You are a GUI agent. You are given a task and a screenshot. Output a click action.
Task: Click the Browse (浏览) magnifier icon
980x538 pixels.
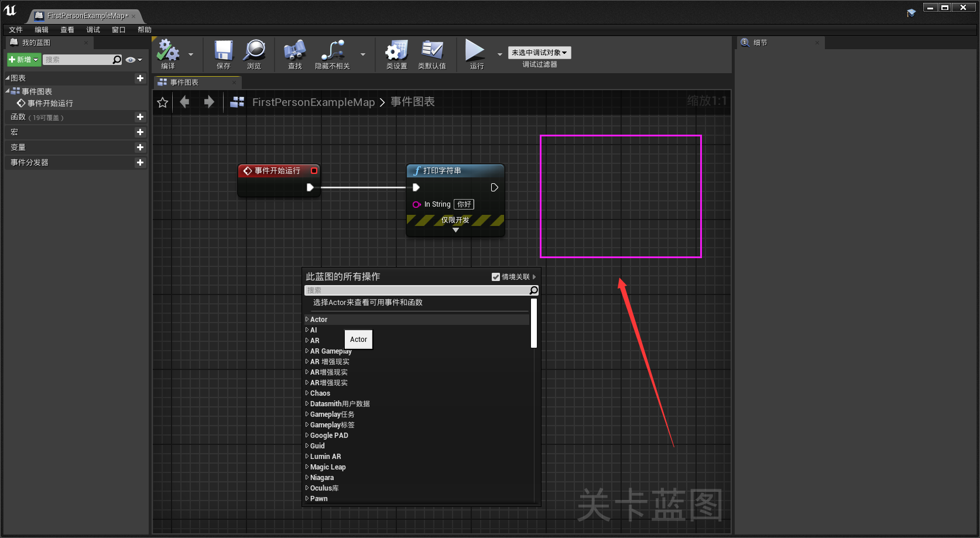(x=255, y=50)
